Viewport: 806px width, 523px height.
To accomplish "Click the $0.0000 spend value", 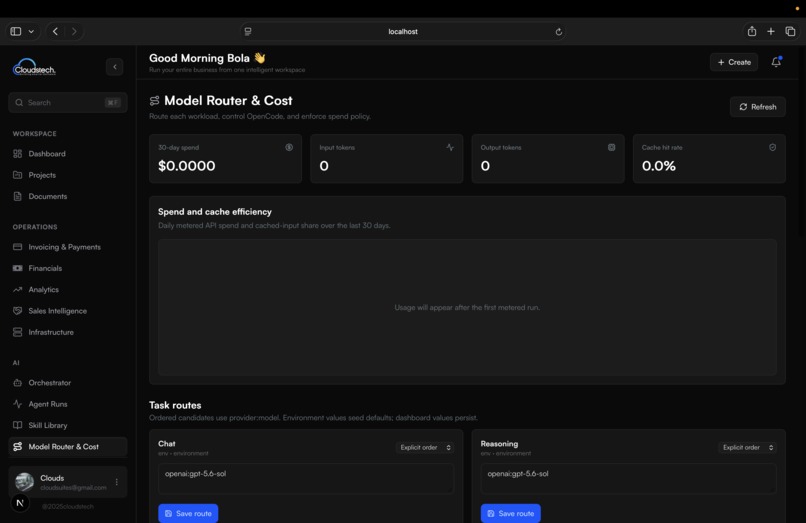I will click(187, 166).
